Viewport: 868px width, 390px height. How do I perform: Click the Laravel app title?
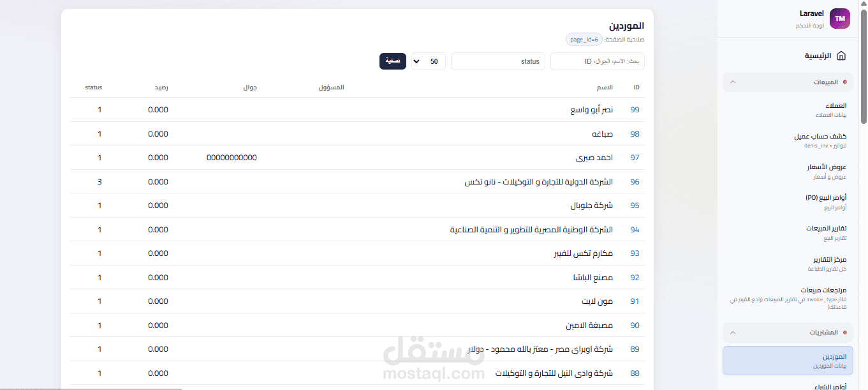812,13
